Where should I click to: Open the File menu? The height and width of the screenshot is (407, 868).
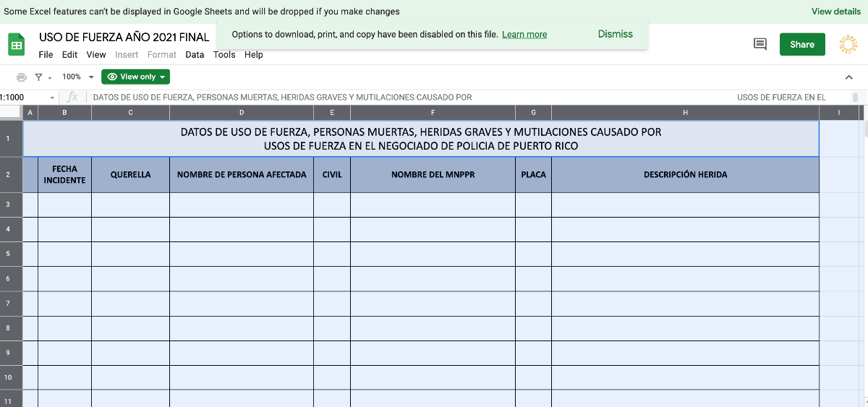tap(46, 55)
